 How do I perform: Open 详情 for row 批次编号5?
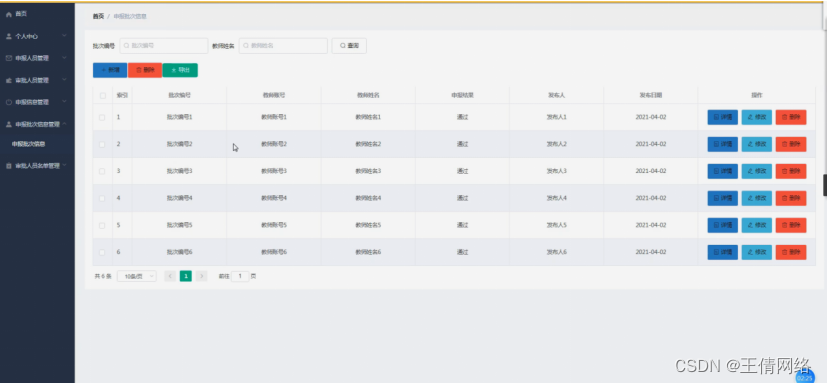click(x=723, y=225)
